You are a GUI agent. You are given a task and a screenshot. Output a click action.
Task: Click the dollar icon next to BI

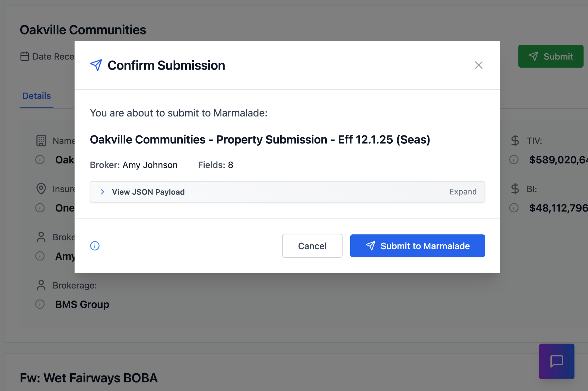click(x=515, y=189)
